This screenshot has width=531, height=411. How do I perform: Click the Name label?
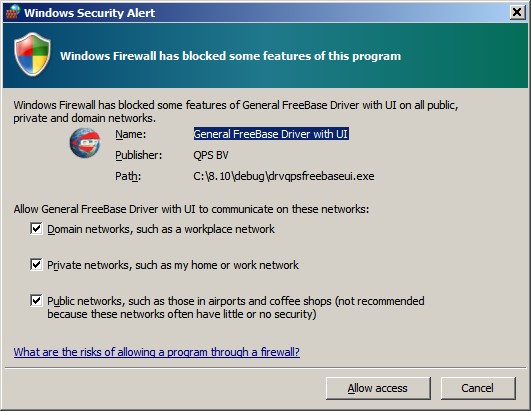tap(130, 134)
